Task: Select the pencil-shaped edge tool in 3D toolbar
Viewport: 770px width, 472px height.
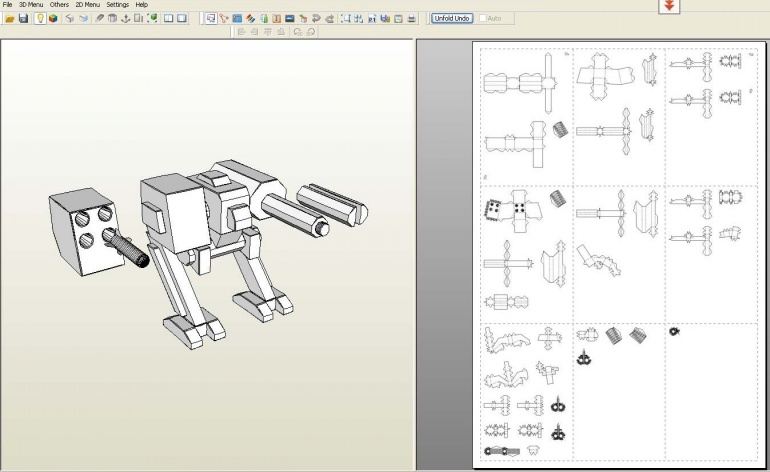Action: click(100, 19)
